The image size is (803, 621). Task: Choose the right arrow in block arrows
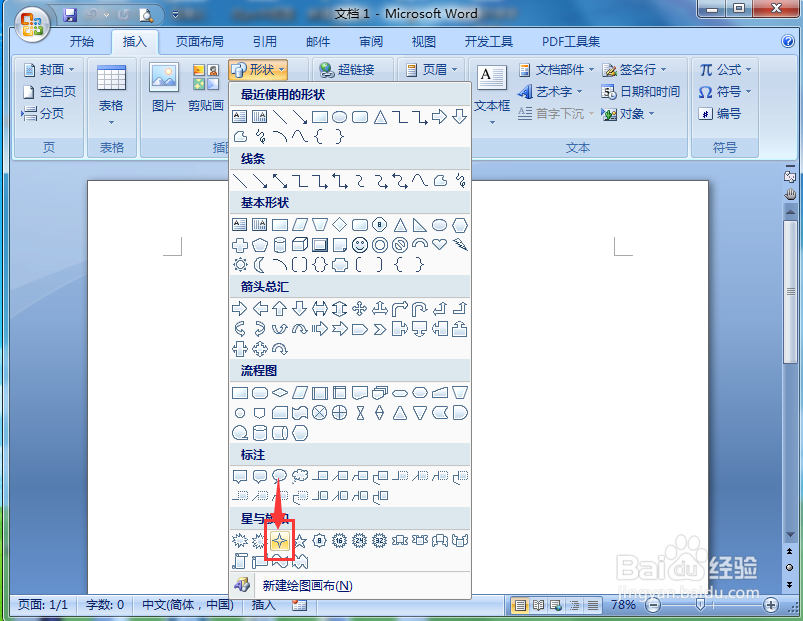click(x=239, y=309)
